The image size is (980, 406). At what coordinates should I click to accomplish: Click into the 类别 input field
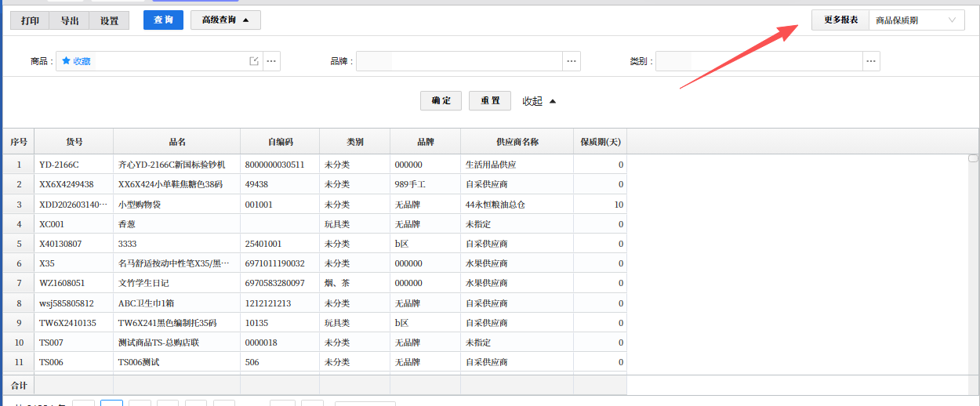coord(759,61)
